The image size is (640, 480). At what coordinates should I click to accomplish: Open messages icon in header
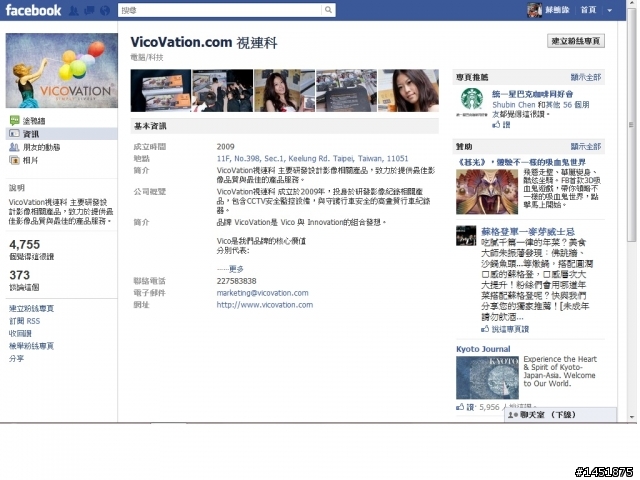click(x=89, y=10)
